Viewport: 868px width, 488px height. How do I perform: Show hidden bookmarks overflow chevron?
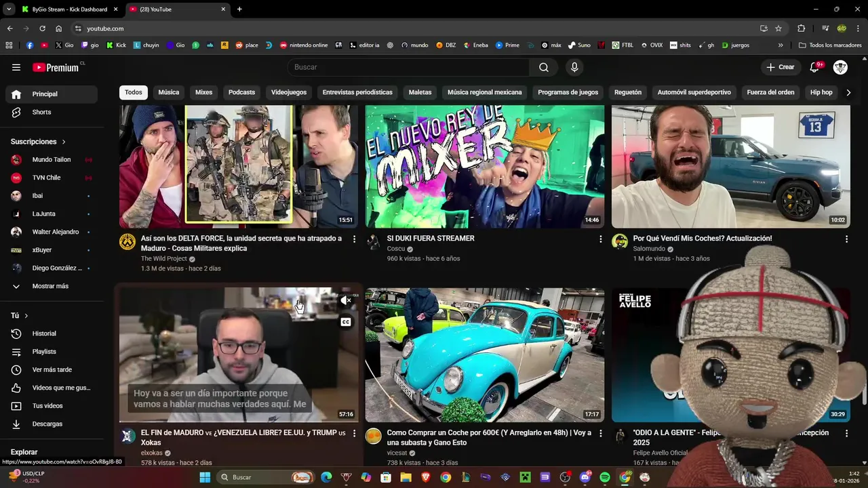pos(781,45)
